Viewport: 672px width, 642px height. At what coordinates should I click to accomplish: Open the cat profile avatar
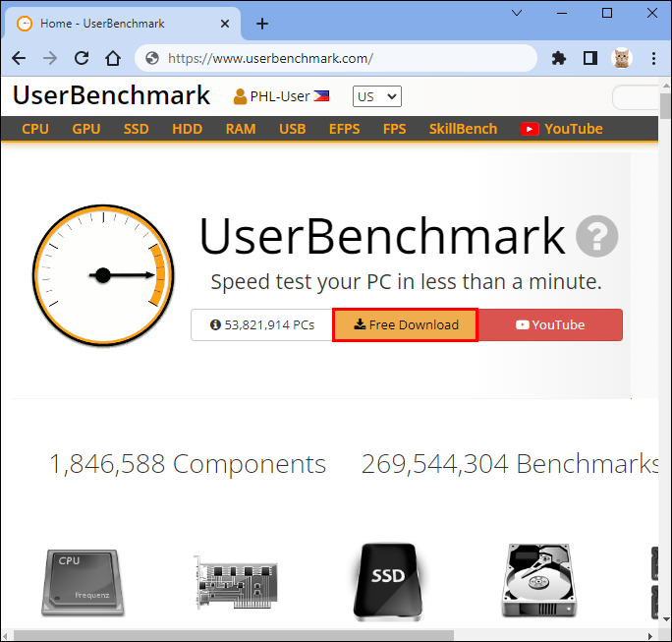tap(622, 58)
